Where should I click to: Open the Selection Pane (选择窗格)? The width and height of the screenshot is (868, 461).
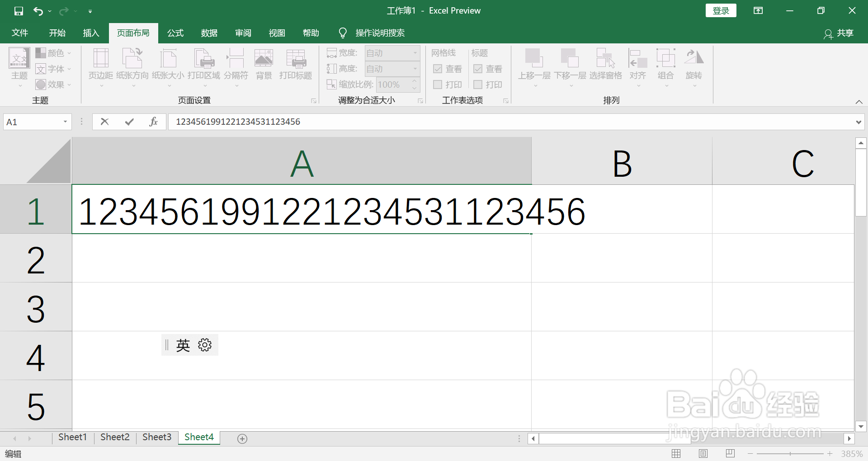tap(605, 63)
